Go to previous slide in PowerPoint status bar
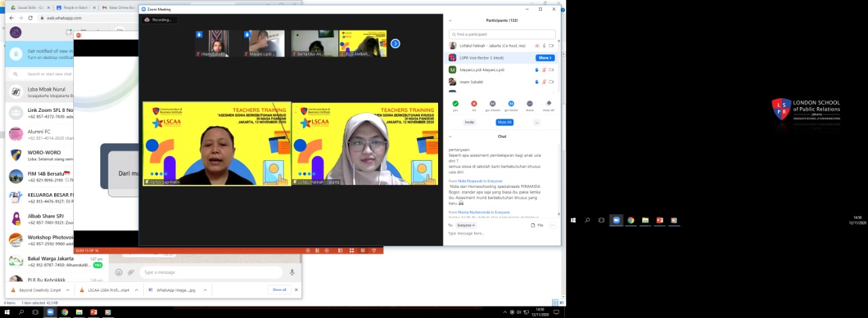 click(309, 251)
